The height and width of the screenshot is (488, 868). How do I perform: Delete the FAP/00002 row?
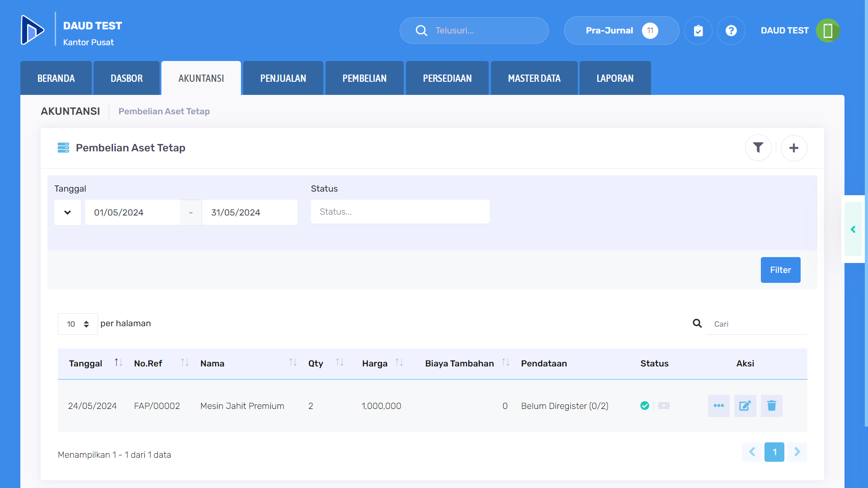pos(772,406)
